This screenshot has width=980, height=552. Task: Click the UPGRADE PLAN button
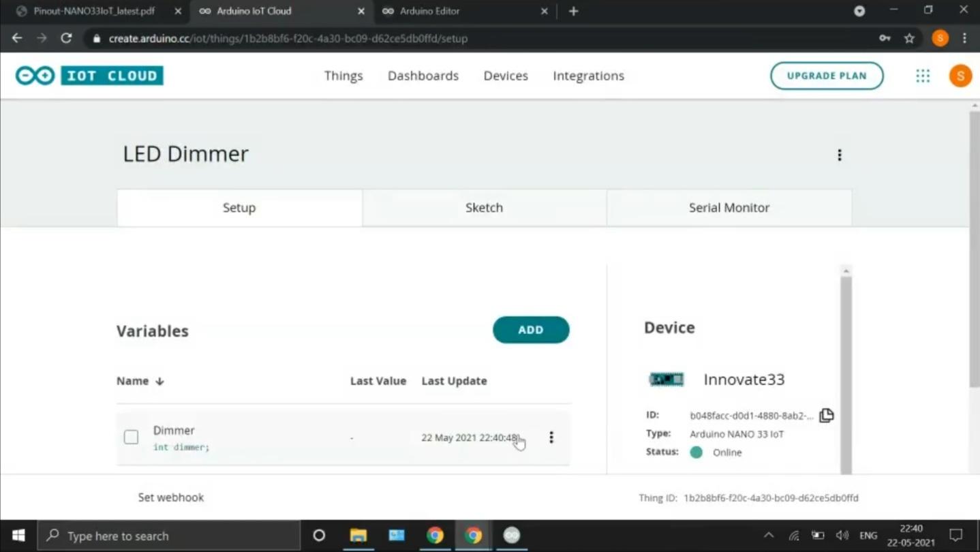click(x=827, y=76)
